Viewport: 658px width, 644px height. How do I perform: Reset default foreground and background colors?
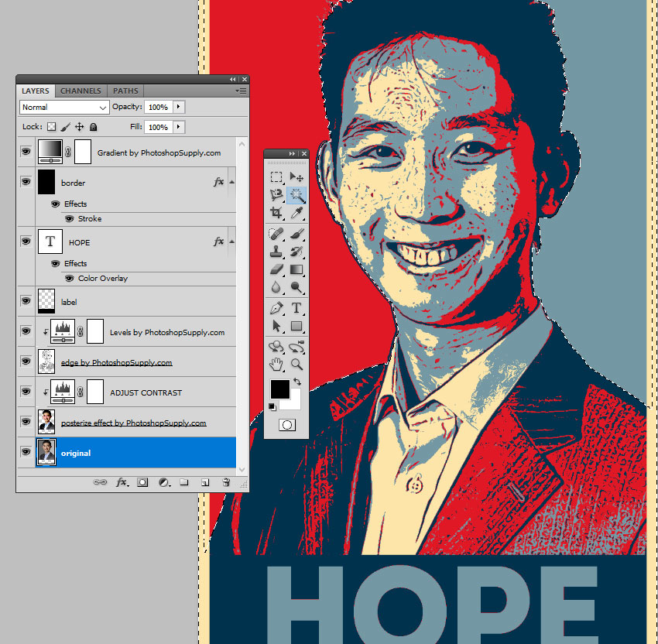click(272, 406)
